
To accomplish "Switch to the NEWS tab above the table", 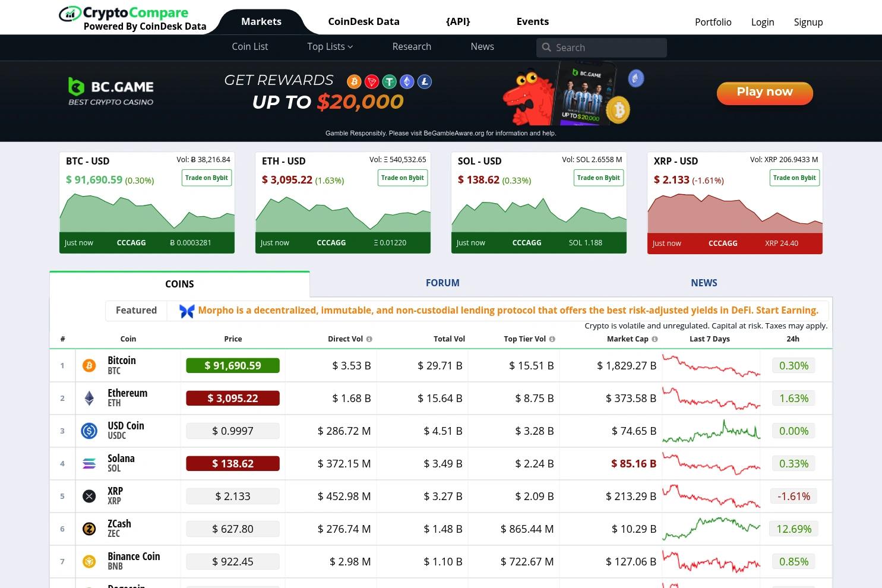I will coord(704,283).
